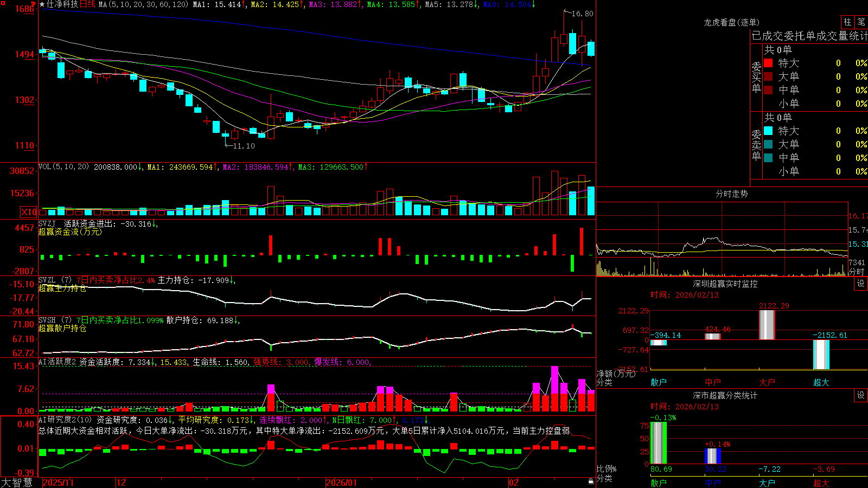
Task: Click the 总体近期大资金相对活跃 summary line
Action: 304,431
